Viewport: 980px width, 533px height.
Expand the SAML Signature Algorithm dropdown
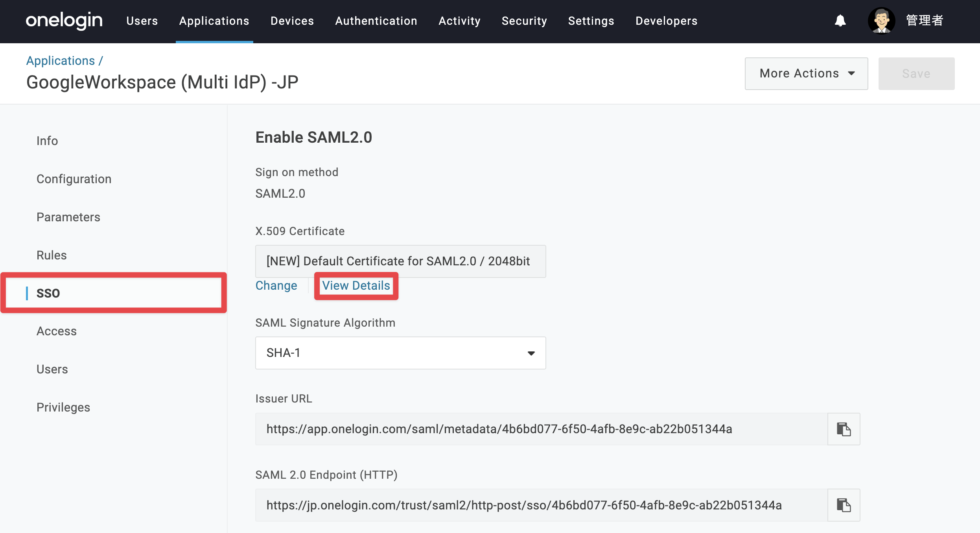coord(400,353)
